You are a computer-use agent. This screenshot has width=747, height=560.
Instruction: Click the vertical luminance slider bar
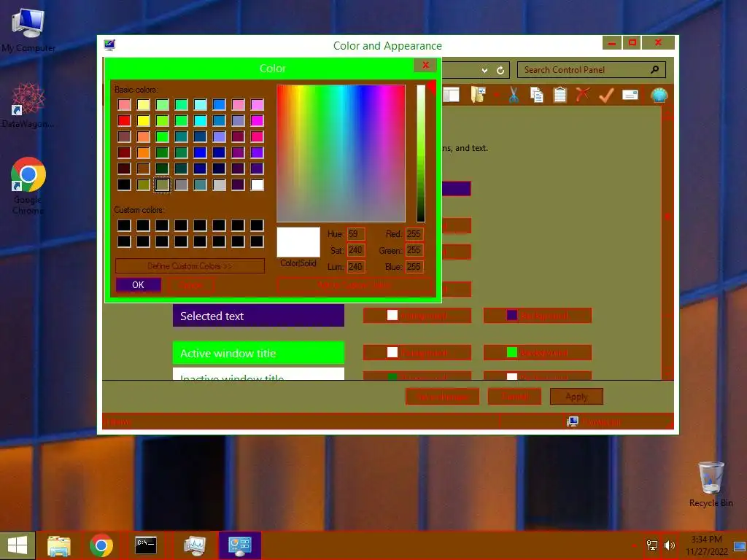[421, 153]
